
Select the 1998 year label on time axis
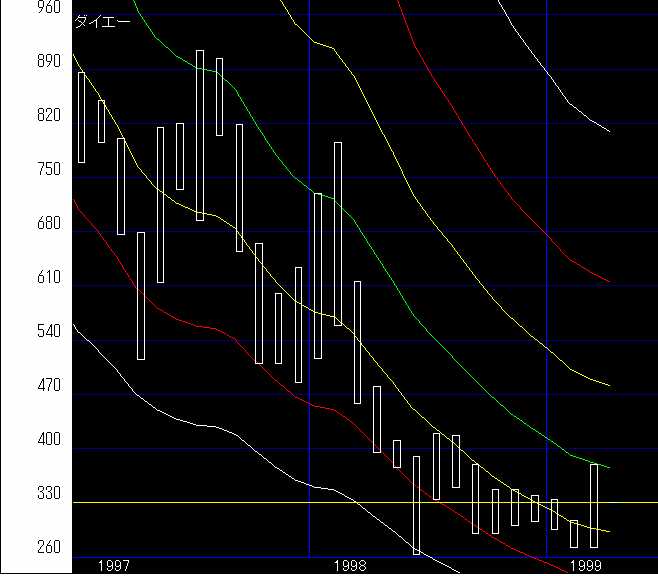pyautogui.click(x=350, y=566)
